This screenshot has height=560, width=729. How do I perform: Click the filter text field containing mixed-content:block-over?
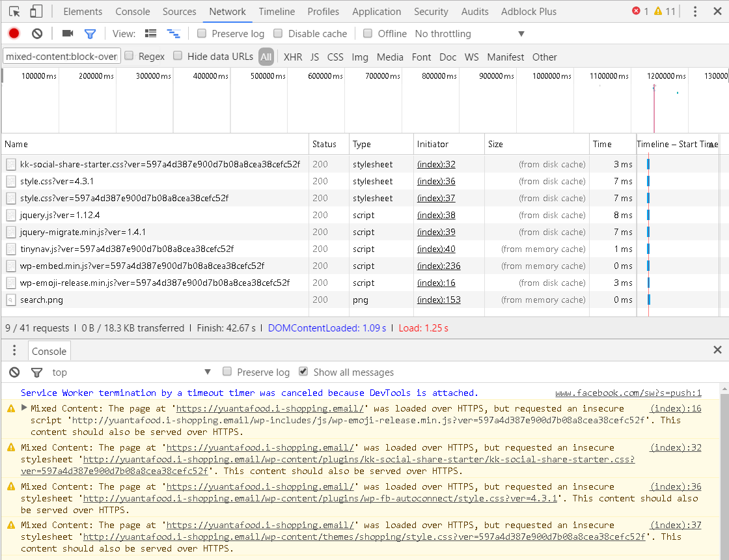pyautogui.click(x=61, y=56)
